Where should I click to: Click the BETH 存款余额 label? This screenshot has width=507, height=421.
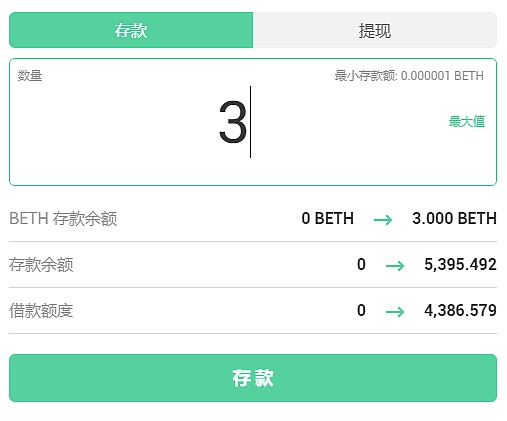(x=63, y=219)
